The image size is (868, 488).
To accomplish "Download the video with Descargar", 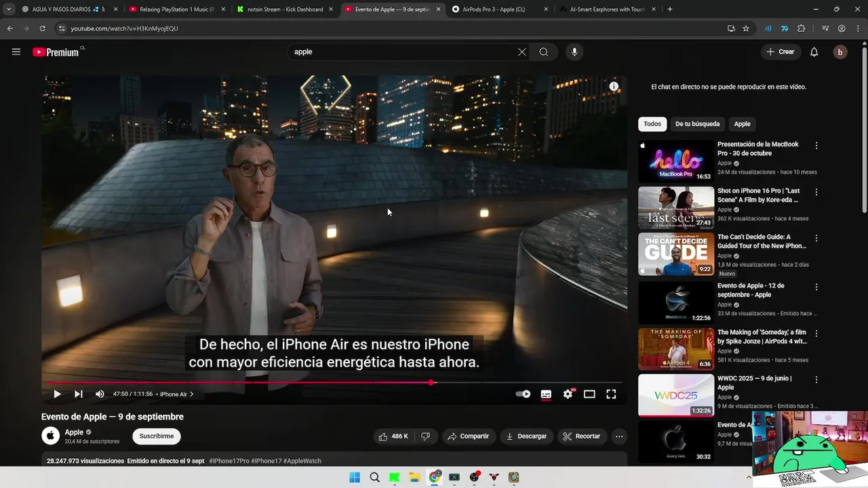I will (526, 436).
